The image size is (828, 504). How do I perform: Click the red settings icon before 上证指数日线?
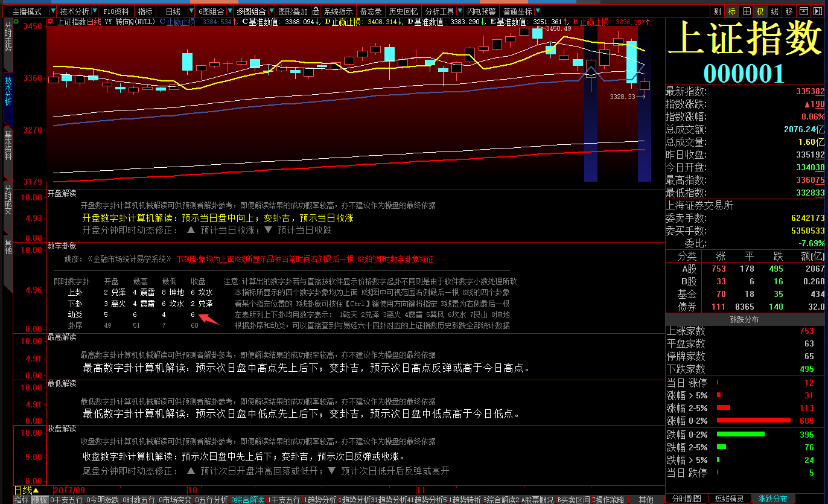[51, 22]
